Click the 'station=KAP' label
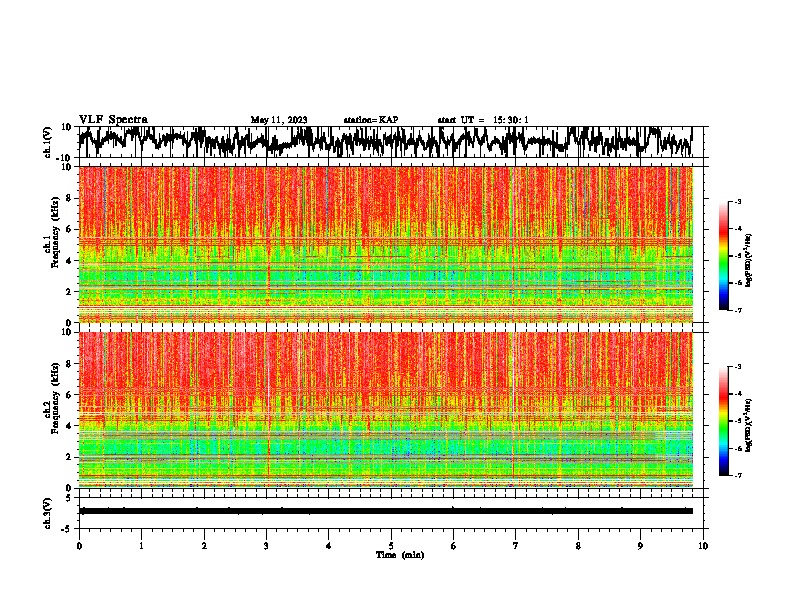This screenshot has height=612, width=792. [x=371, y=120]
